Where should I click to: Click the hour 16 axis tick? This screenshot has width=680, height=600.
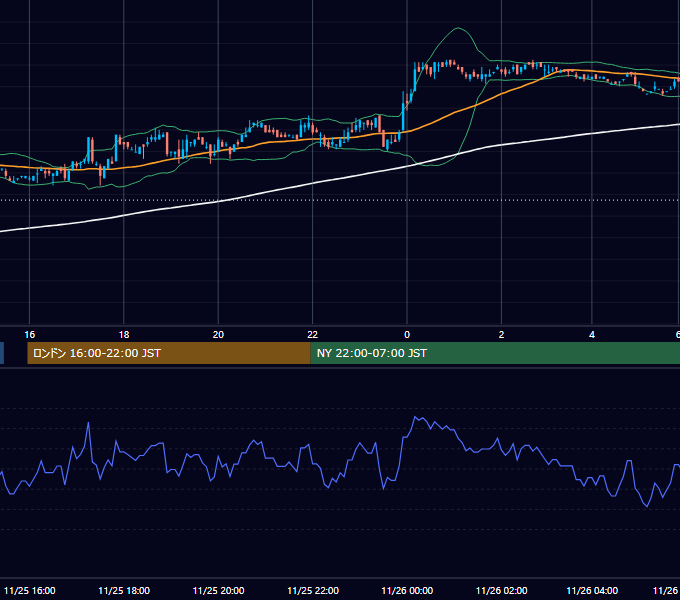(x=29, y=335)
